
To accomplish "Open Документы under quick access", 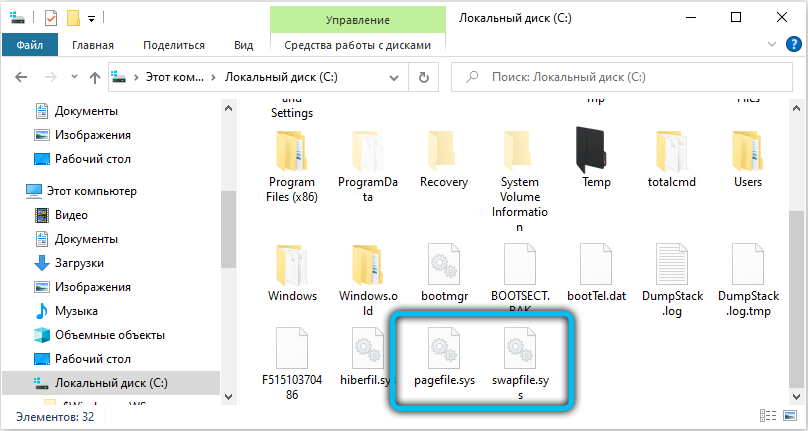I will 86,111.
